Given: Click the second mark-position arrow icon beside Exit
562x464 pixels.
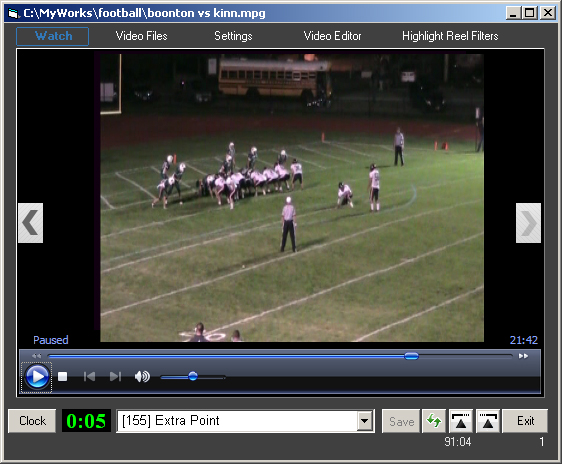Looking at the screenshot, I should click(x=488, y=421).
